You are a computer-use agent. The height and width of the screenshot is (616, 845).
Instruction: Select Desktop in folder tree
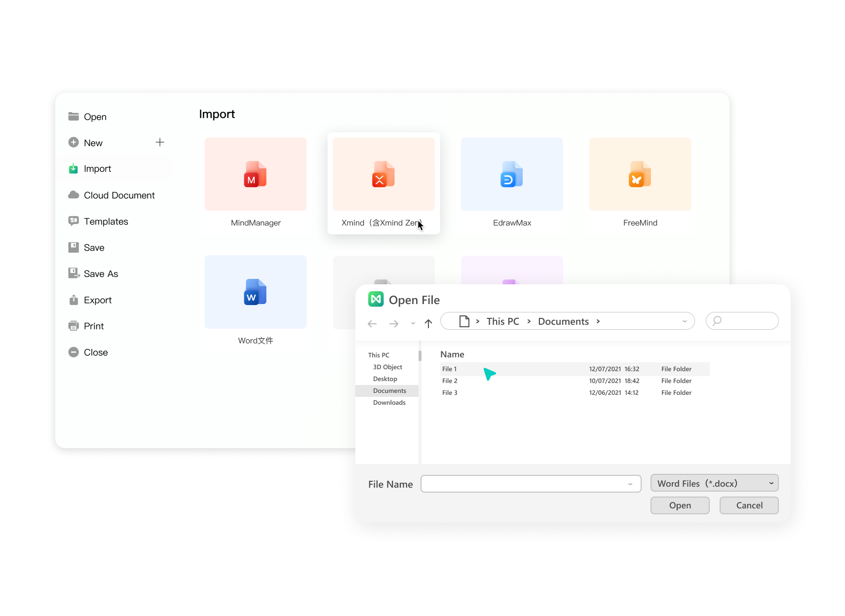point(385,379)
